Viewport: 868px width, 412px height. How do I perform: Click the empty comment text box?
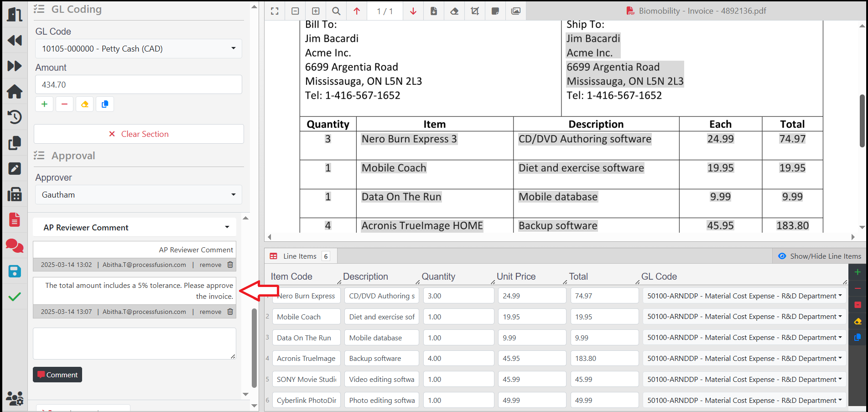[135, 343]
